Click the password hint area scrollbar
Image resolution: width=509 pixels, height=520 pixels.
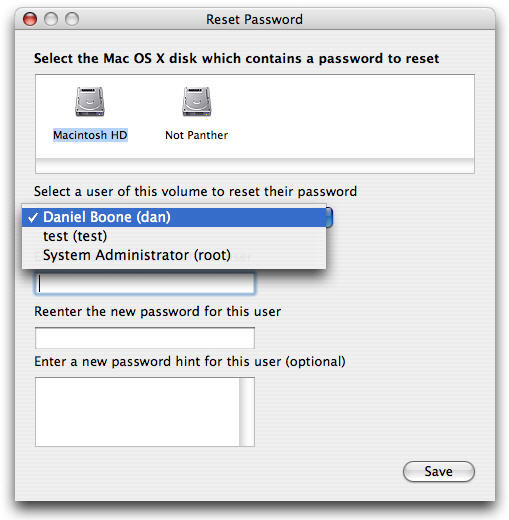[x=247, y=412]
